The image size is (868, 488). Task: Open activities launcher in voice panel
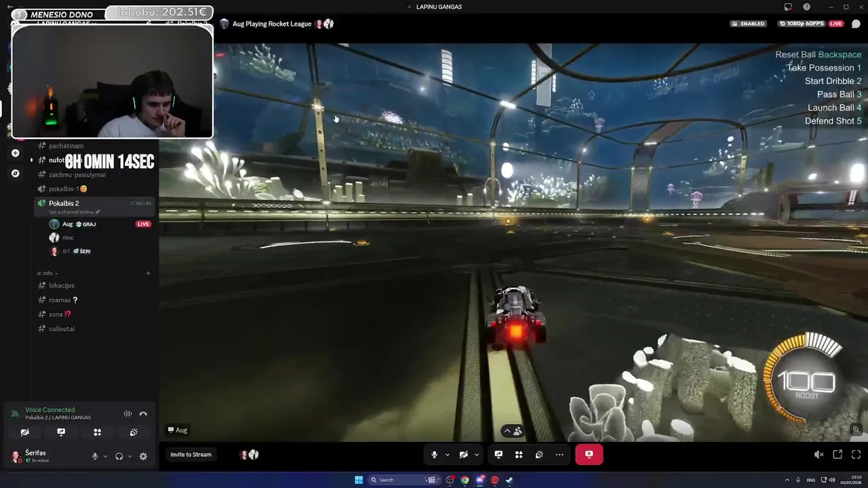coord(97,432)
